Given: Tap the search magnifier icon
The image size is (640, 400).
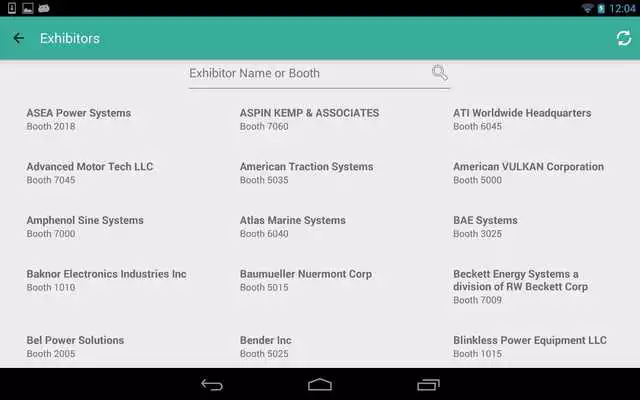Looking at the screenshot, I should click(440, 73).
